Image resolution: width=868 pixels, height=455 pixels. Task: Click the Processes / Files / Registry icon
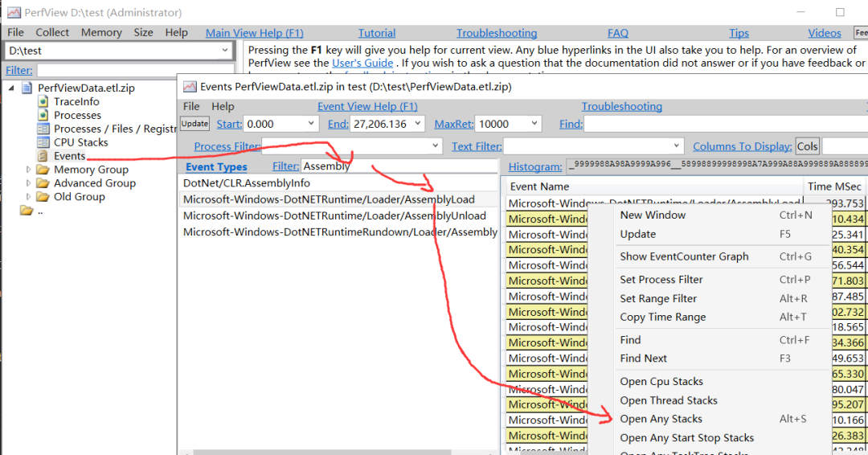coord(43,129)
